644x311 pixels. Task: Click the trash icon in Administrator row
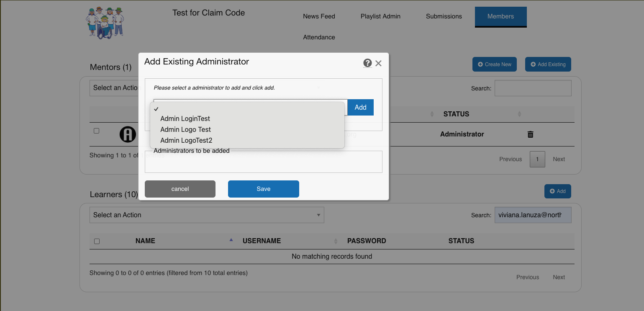(530, 134)
